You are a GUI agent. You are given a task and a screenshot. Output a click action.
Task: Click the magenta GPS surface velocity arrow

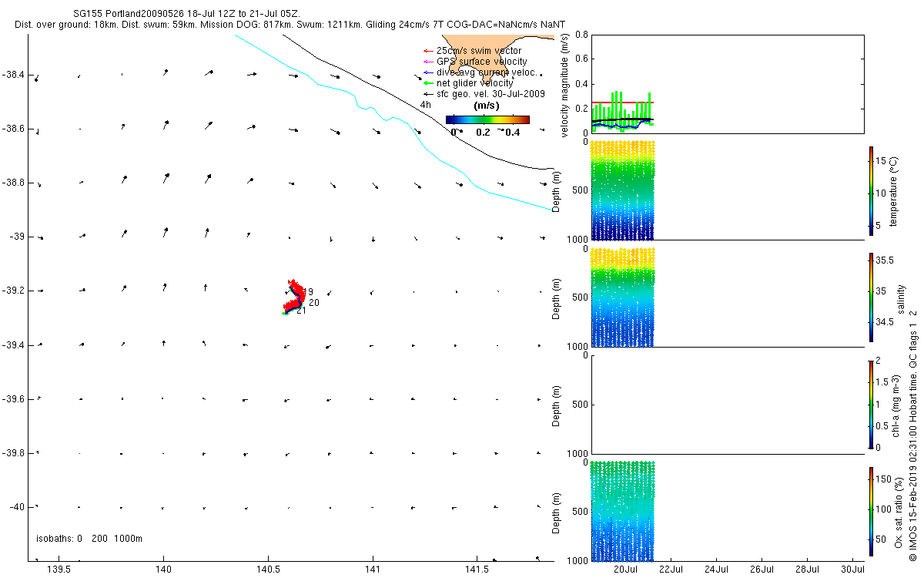pos(427,62)
